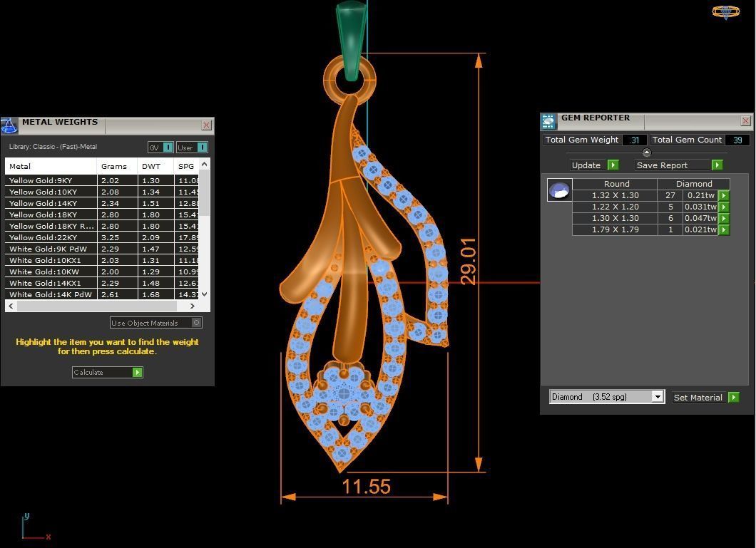Click the Grams column header
Image resolution: width=756 pixels, height=548 pixels.
click(117, 166)
